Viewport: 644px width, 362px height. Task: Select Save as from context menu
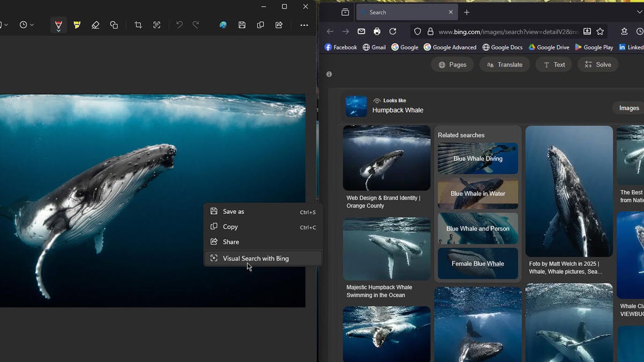coord(233,212)
